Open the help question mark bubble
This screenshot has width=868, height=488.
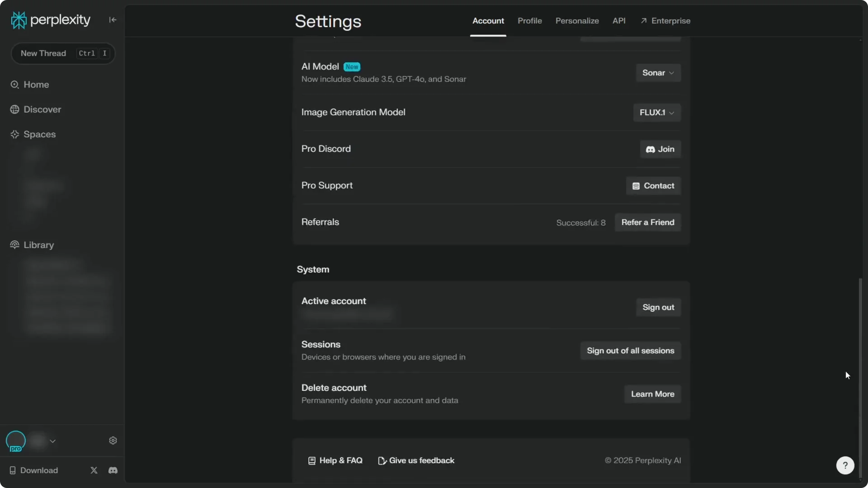point(845,465)
